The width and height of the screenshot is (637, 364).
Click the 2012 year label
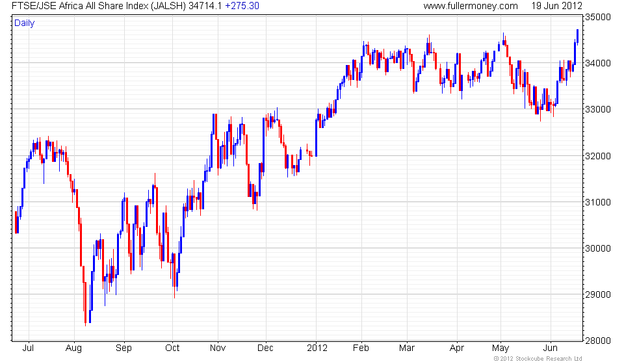click(x=317, y=348)
